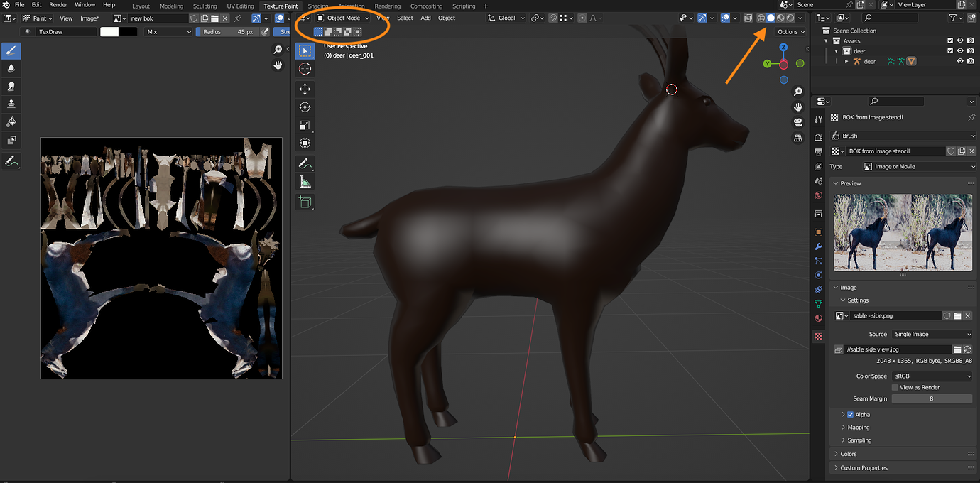980x483 pixels.
Task: Open the Mix blend mode dropdown
Action: (168, 31)
